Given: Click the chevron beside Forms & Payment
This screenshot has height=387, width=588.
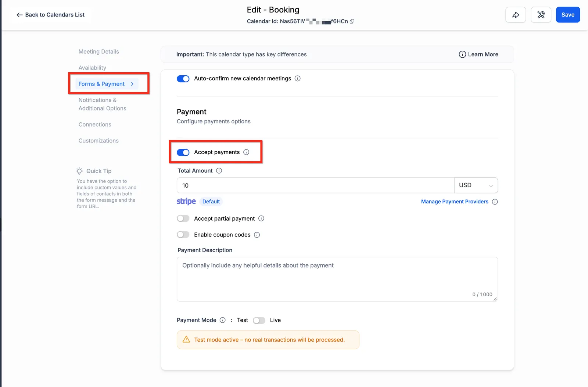Looking at the screenshot, I should (x=132, y=84).
